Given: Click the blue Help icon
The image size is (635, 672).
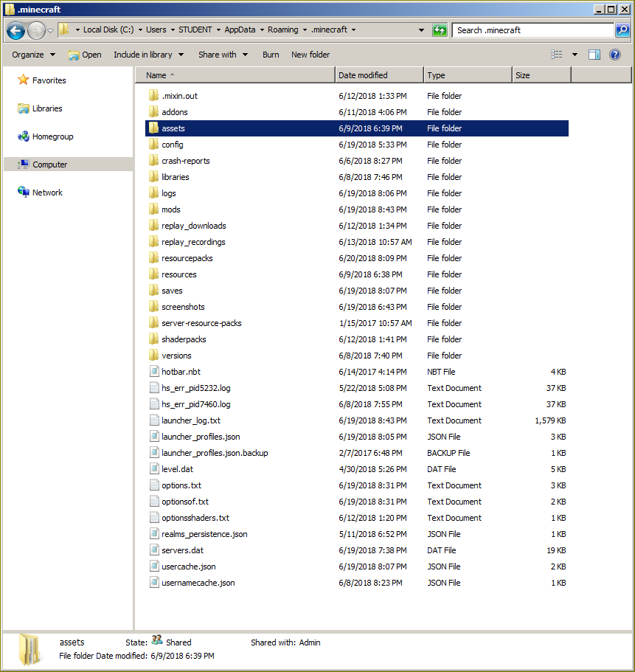Looking at the screenshot, I should tap(615, 55).
